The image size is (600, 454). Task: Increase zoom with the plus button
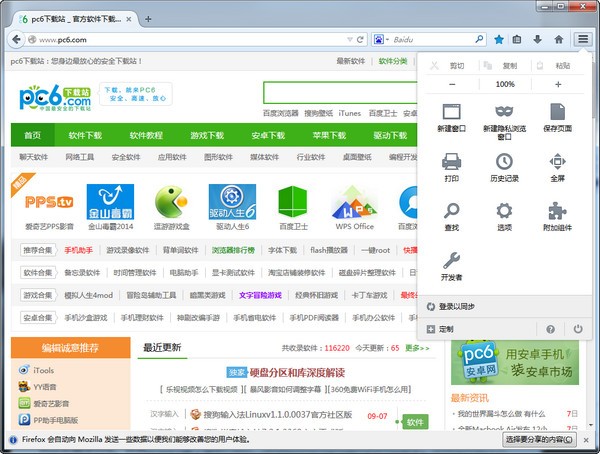pyautogui.click(x=557, y=84)
